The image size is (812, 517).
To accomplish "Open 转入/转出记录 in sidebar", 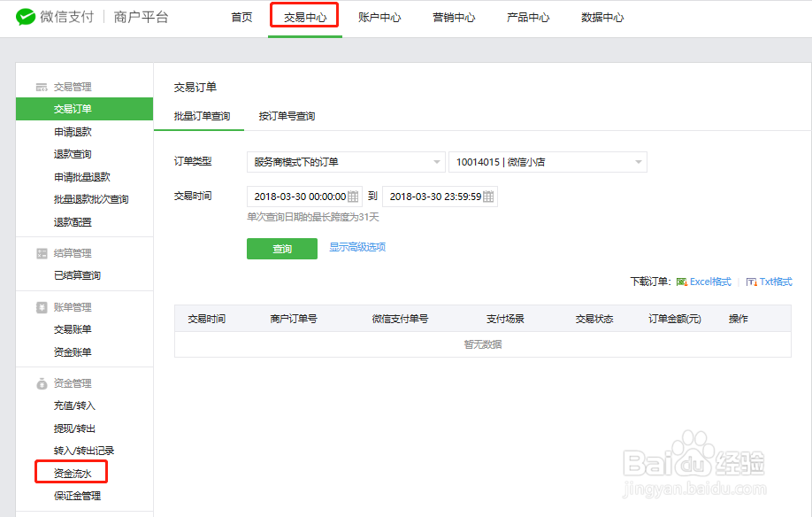I will tap(84, 451).
